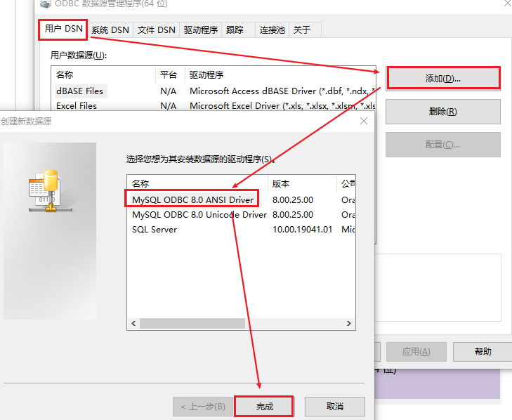Open 帮助 in the ODBC administrator

coord(483,352)
